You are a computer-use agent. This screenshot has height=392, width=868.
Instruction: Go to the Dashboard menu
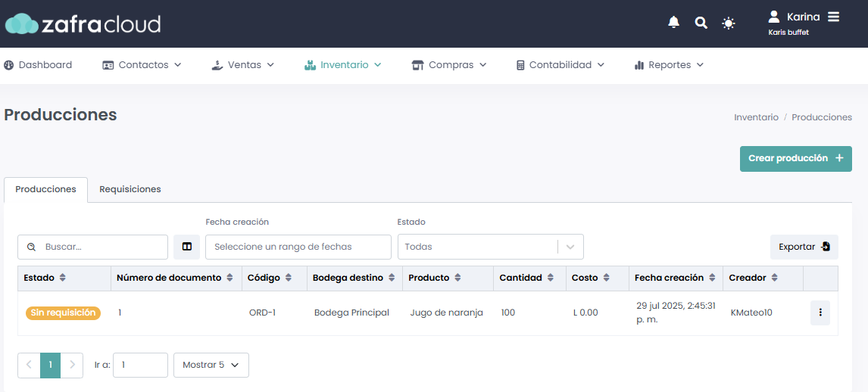[38, 64]
